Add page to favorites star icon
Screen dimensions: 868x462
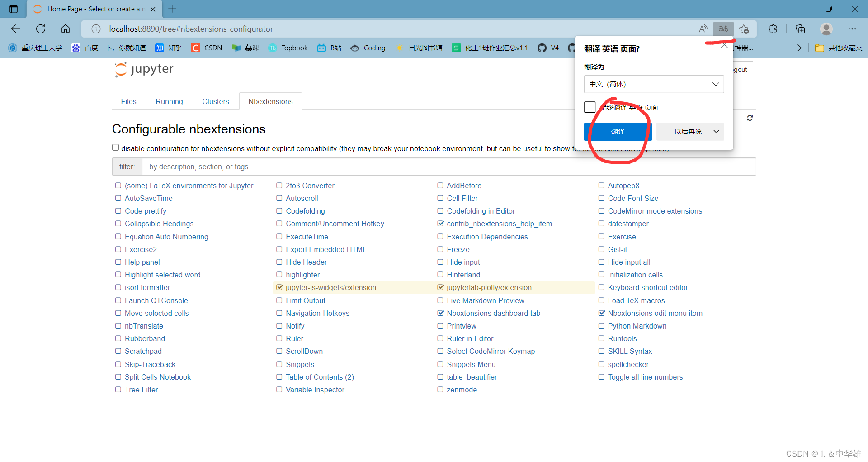[x=744, y=29]
